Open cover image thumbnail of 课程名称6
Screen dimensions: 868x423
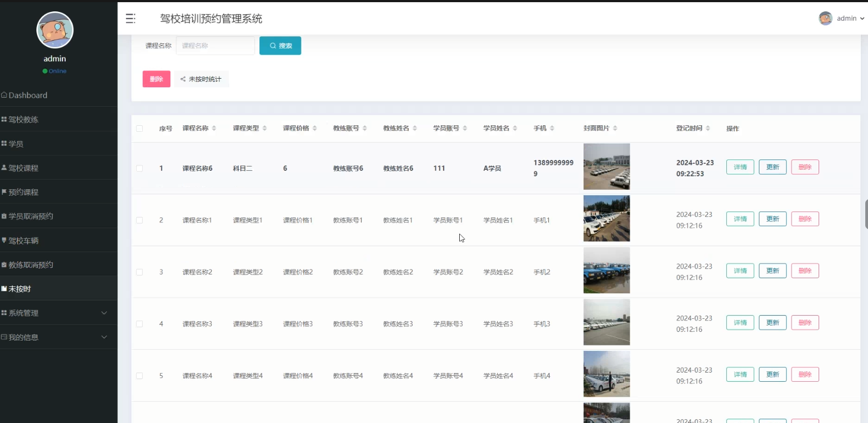point(606,166)
